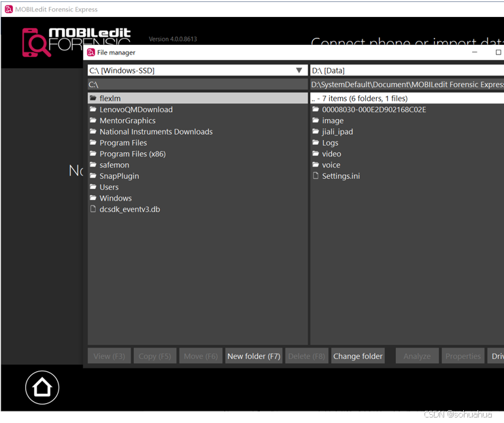
Task: Click the MOBILedit Forensic logo
Action: 76,42
